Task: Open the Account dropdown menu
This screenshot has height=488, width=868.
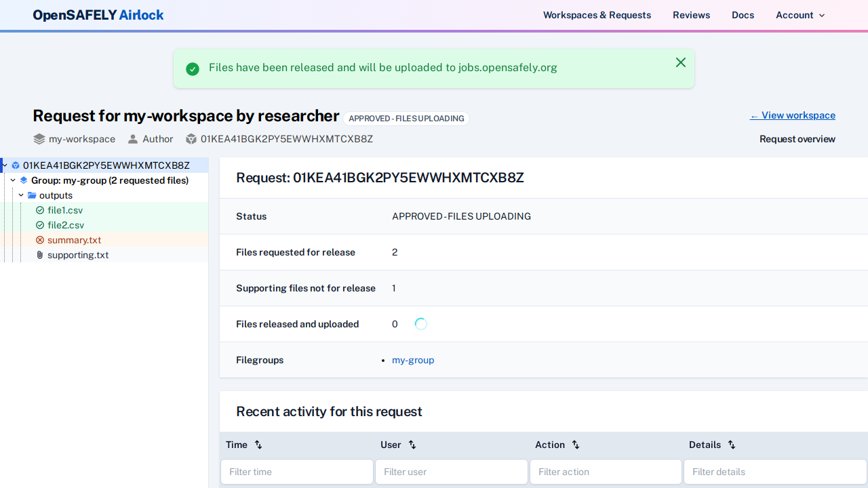Action: [800, 15]
